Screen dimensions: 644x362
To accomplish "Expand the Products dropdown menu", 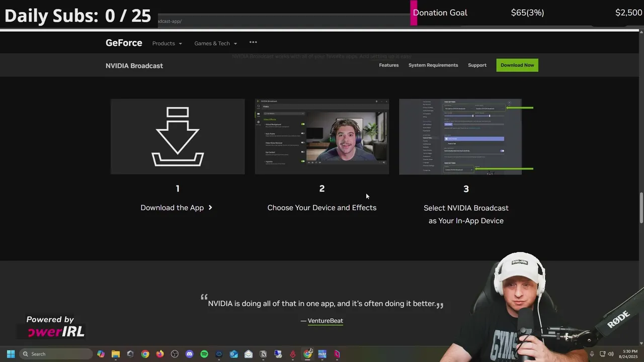I will (x=167, y=43).
